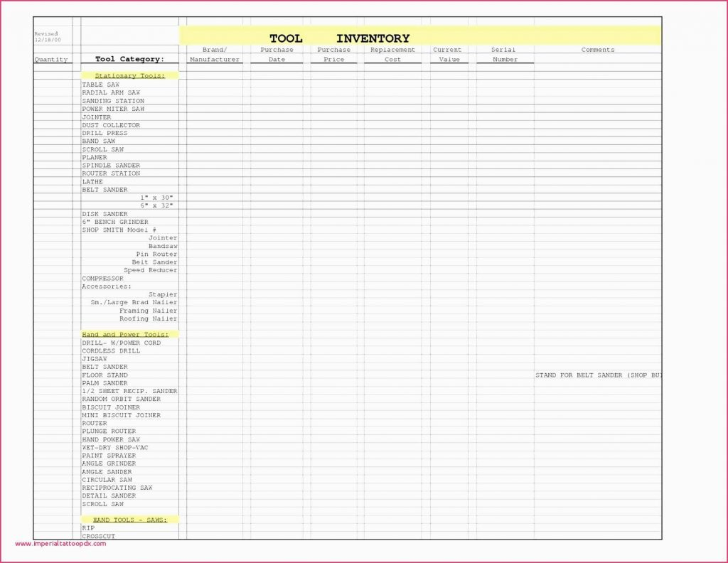Select the CIRCULAR SAW cell
Image resolution: width=728 pixels, height=563 pixels.
[107, 479]
